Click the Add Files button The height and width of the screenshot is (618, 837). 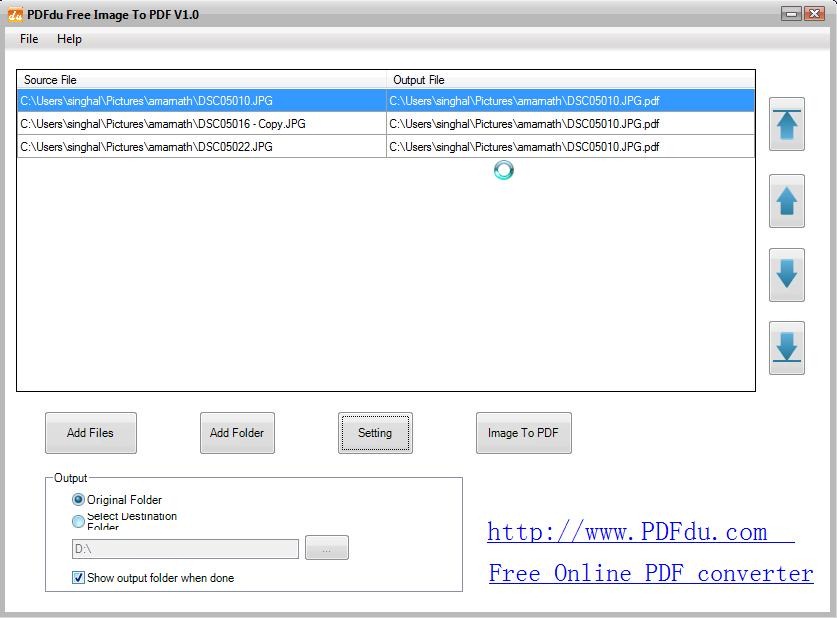(x=91, y=433)
